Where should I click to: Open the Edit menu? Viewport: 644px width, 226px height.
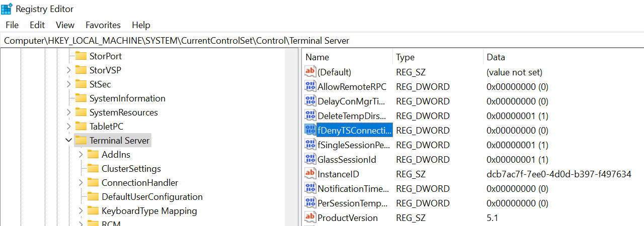click(37, 25)
